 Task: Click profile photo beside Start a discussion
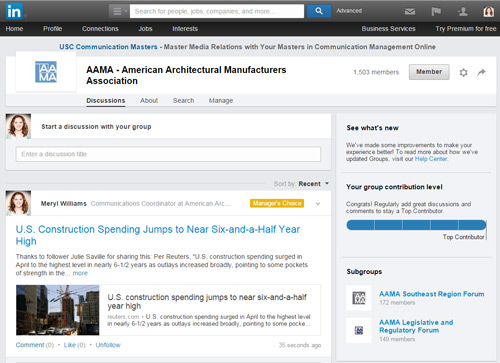coord(18,126)
